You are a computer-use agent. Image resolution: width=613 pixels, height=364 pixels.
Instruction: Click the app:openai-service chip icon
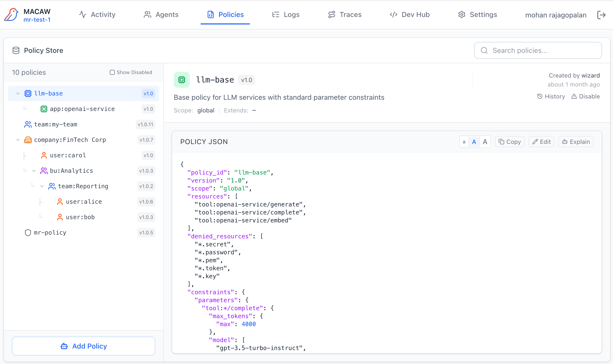click(44, 109)
